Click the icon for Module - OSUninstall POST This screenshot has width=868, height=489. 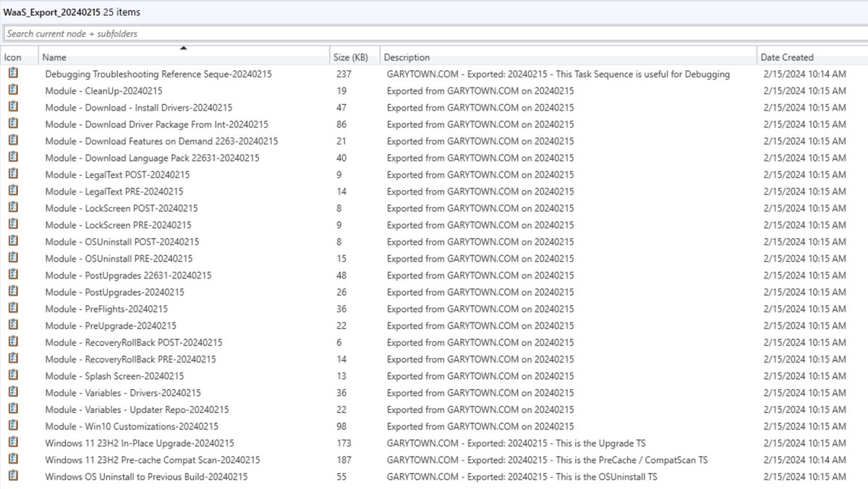pyautogui.click(x=13, y=242)
